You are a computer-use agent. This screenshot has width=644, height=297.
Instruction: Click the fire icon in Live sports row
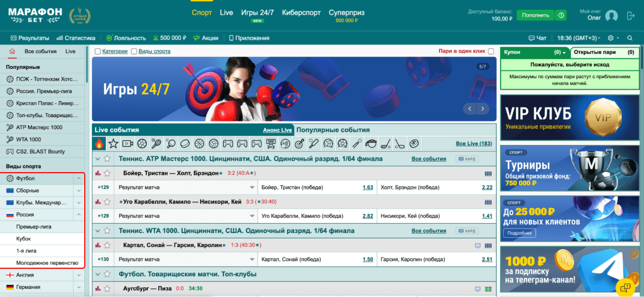pos(99,144)
